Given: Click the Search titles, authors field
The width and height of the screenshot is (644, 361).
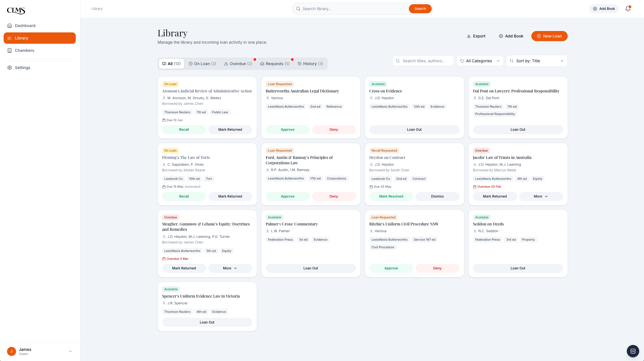Looking at the screenshot, I should (423, 61).
